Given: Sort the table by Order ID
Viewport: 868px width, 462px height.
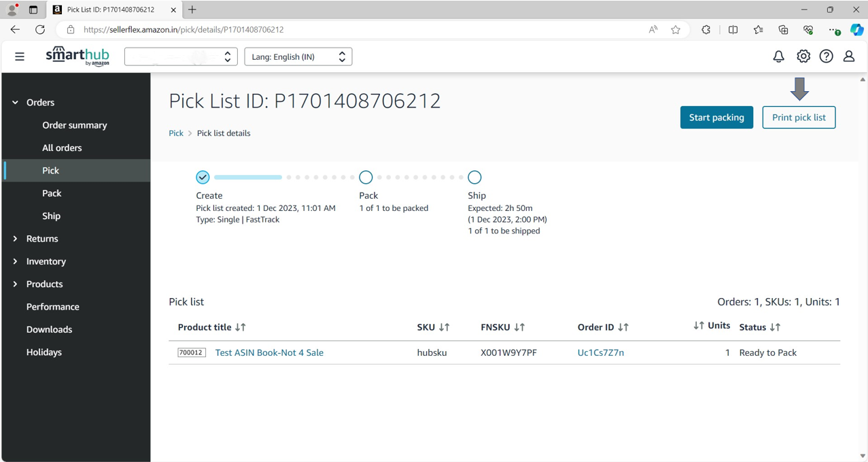Looking at the screenshot, I should click(603, 327).
